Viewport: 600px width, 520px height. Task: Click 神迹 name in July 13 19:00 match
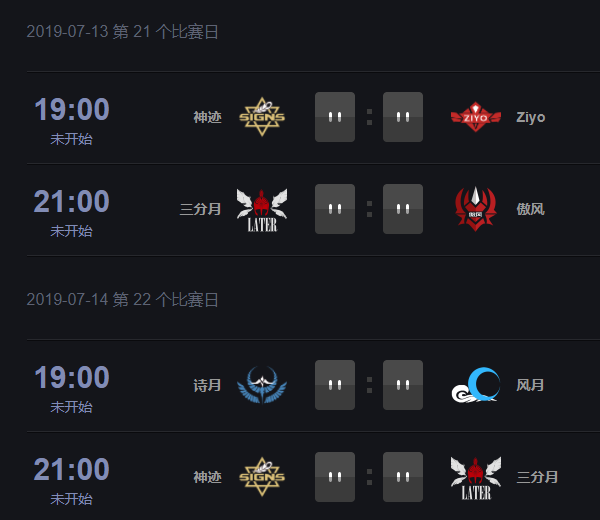click(207, 117)
